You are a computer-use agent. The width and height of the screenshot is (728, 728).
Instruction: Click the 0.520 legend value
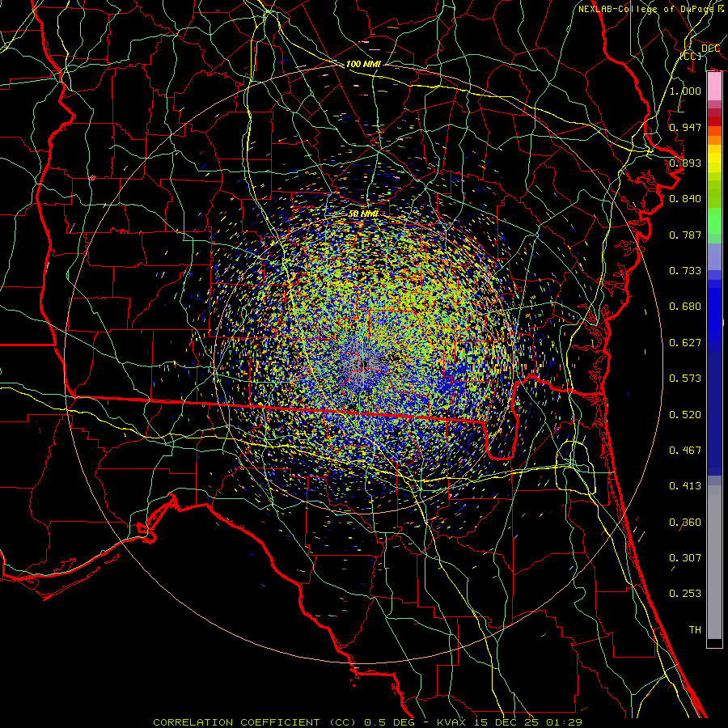685,415
